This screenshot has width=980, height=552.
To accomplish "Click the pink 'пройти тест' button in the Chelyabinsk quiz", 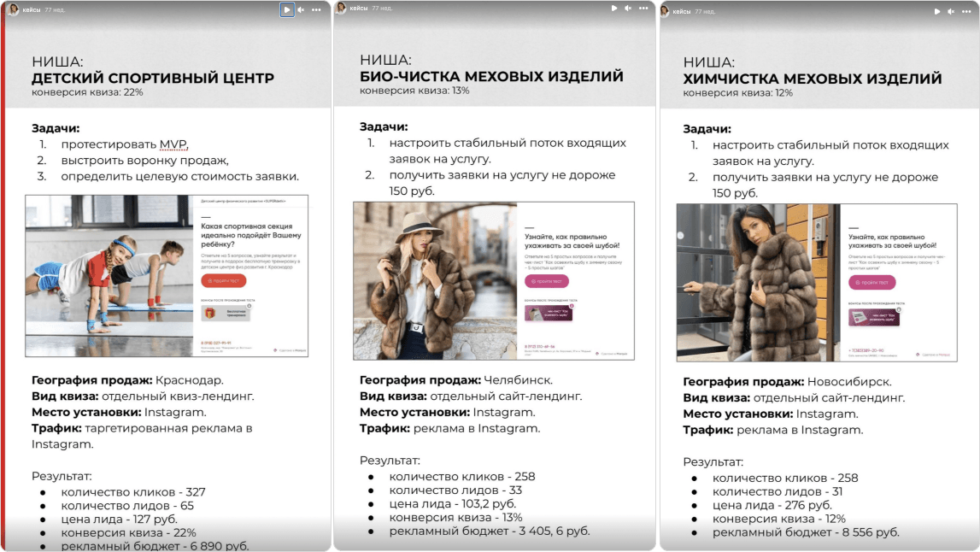I will 547,280.
